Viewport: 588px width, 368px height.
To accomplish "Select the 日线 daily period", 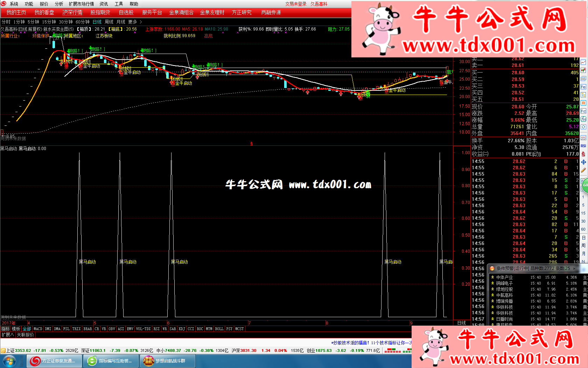I will point(97,22).
